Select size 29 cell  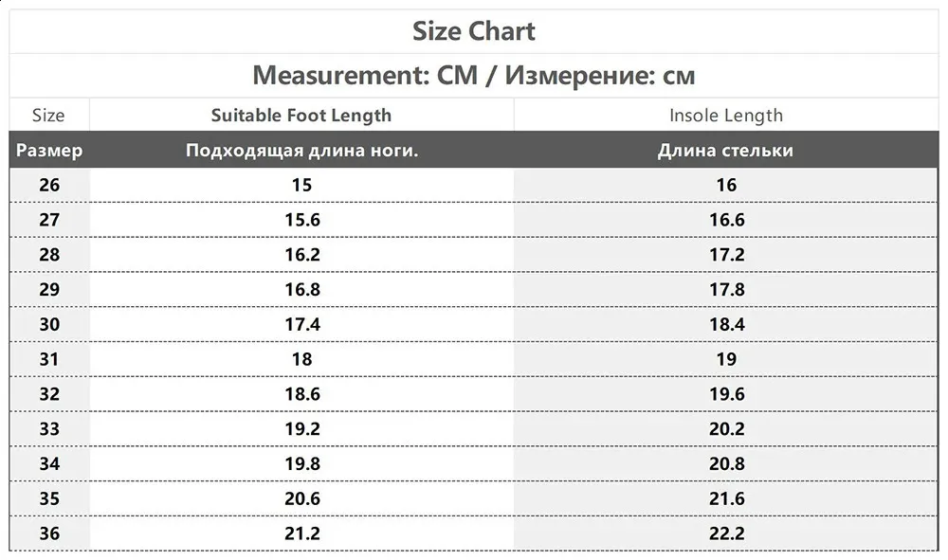(x=49, y=289)
